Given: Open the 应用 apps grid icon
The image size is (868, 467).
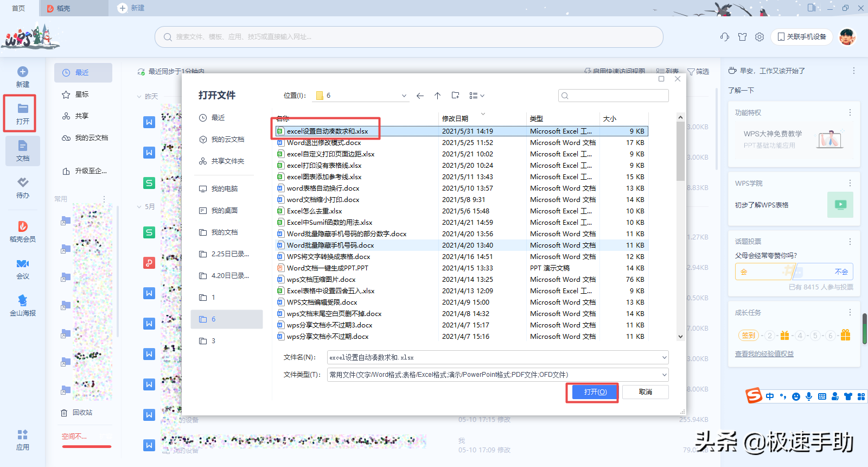Looking at the screenshot, I should [x=23, y=434].
